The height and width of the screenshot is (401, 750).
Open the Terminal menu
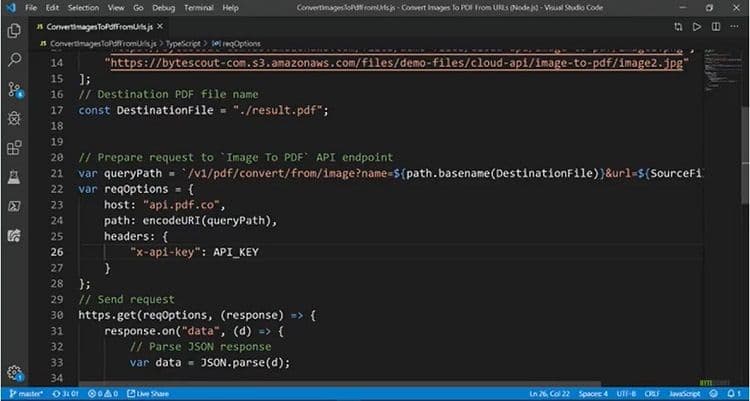(197, 7)
